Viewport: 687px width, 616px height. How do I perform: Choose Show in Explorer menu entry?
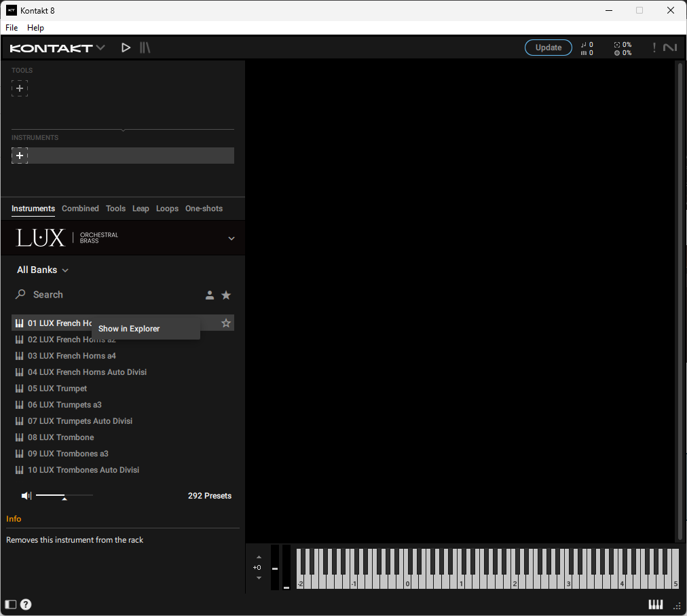pyautogui.click(x=146, y=329)
